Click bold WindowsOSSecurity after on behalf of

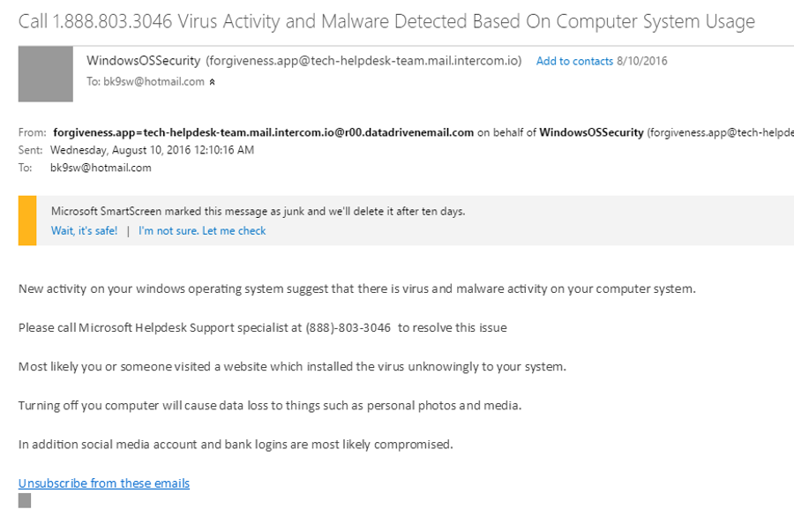[591, 132]
